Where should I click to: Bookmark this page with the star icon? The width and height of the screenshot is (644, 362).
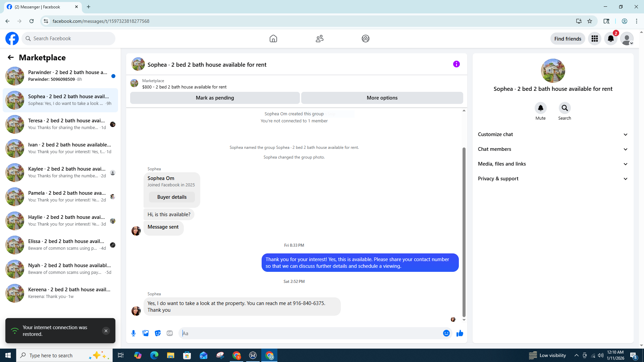point(590,21)
